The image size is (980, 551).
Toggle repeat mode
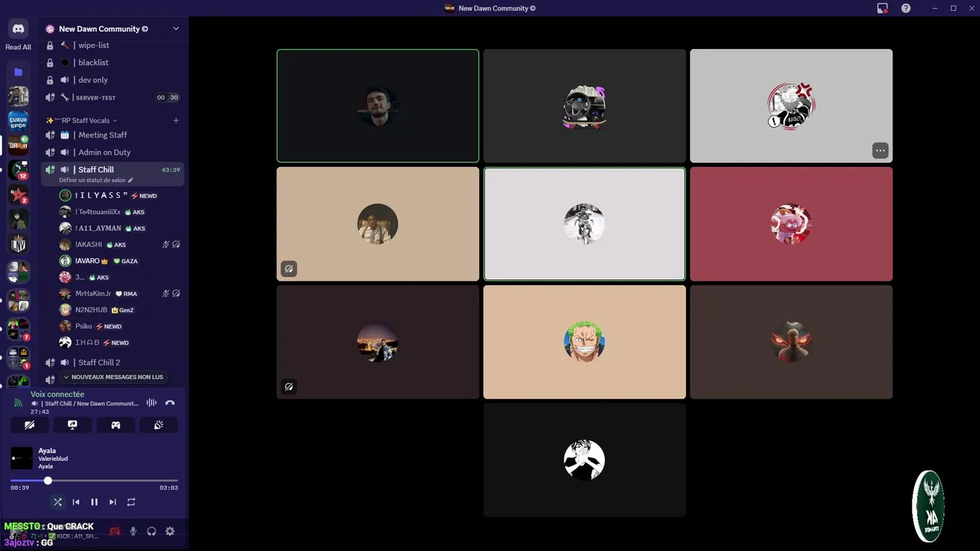[131, 502]
